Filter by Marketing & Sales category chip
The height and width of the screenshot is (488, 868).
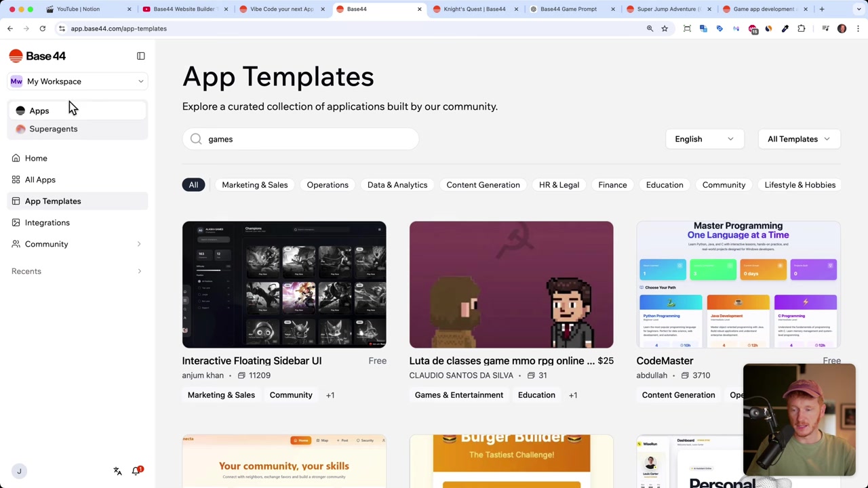(254, 185)
